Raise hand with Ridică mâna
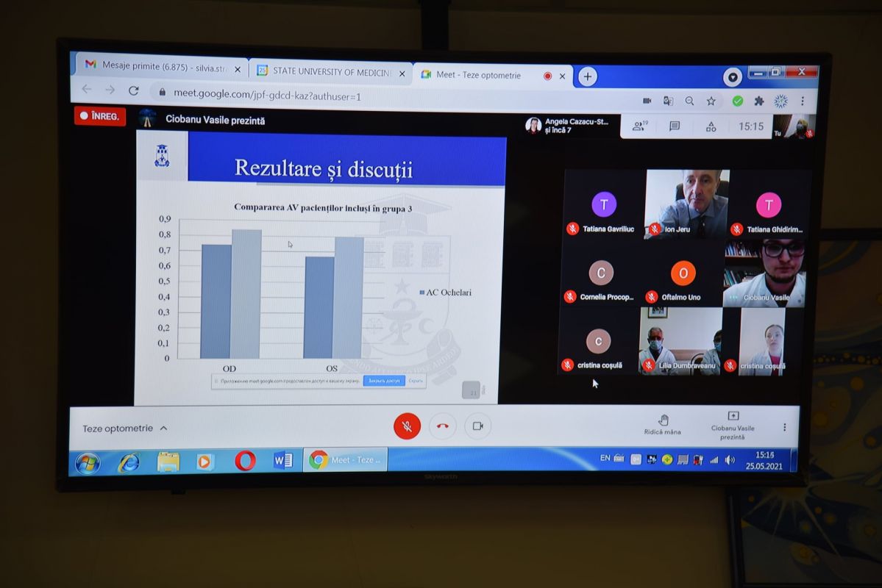Screen dimensions: 882x588 click(663, 425)
